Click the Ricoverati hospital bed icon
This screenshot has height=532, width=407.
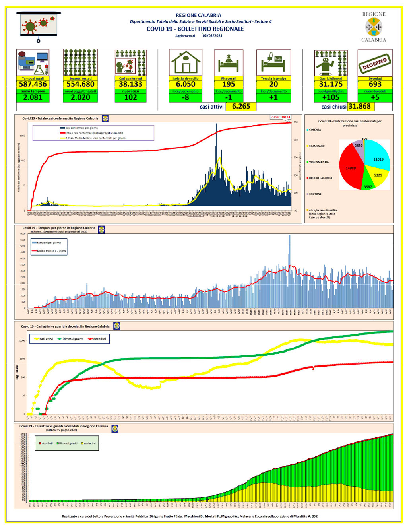tap(229, 63)
